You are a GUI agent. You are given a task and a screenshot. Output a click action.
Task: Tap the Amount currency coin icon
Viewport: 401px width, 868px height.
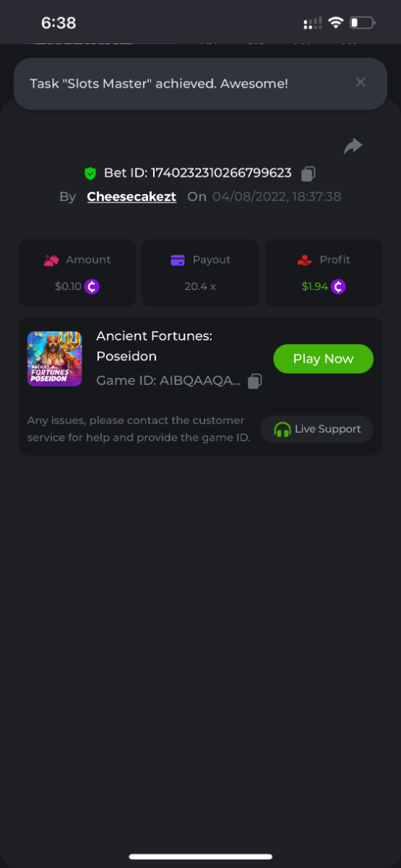[x=92, y=286]
